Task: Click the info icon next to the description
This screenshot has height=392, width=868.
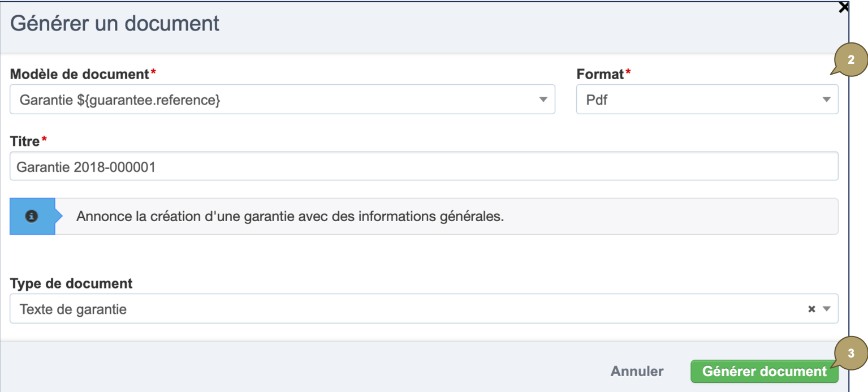Action: pyautogui.click(x=32, y=216)
